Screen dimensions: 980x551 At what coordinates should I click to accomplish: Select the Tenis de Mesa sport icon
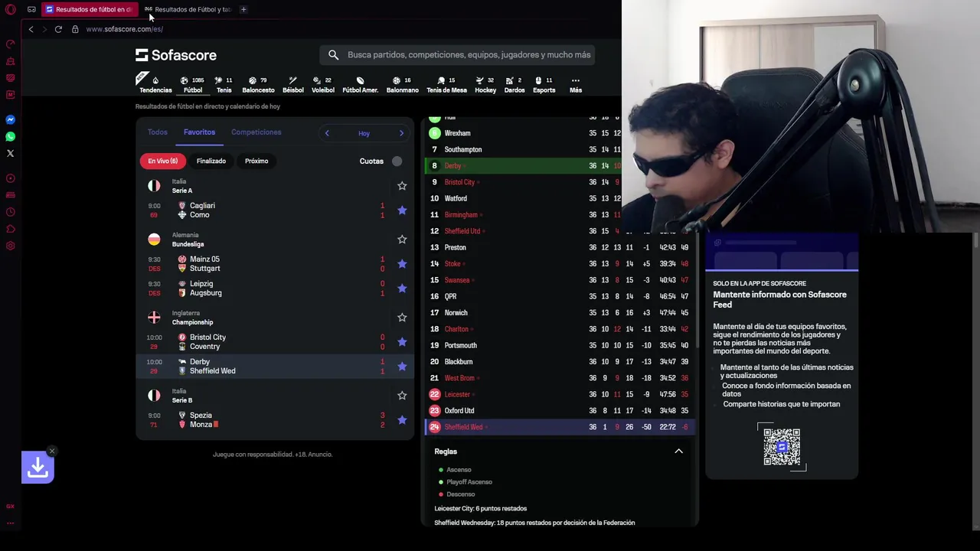pyautogui.click(x=446, y=84)
